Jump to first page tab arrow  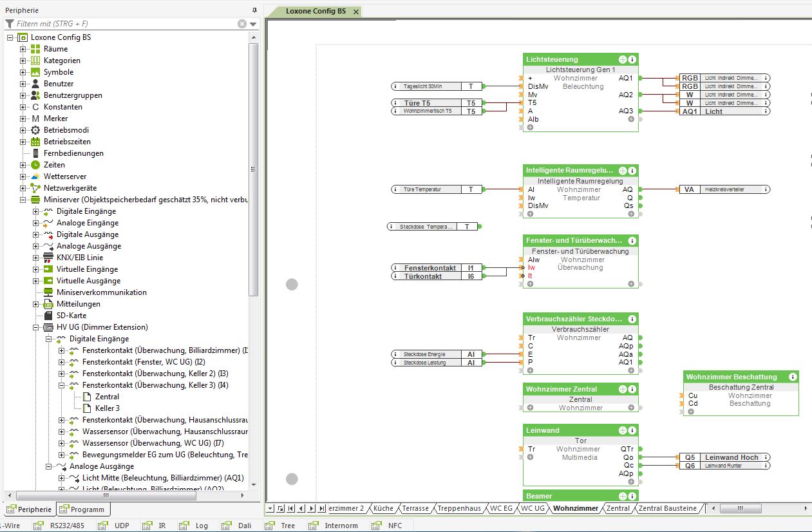point(291,509)
